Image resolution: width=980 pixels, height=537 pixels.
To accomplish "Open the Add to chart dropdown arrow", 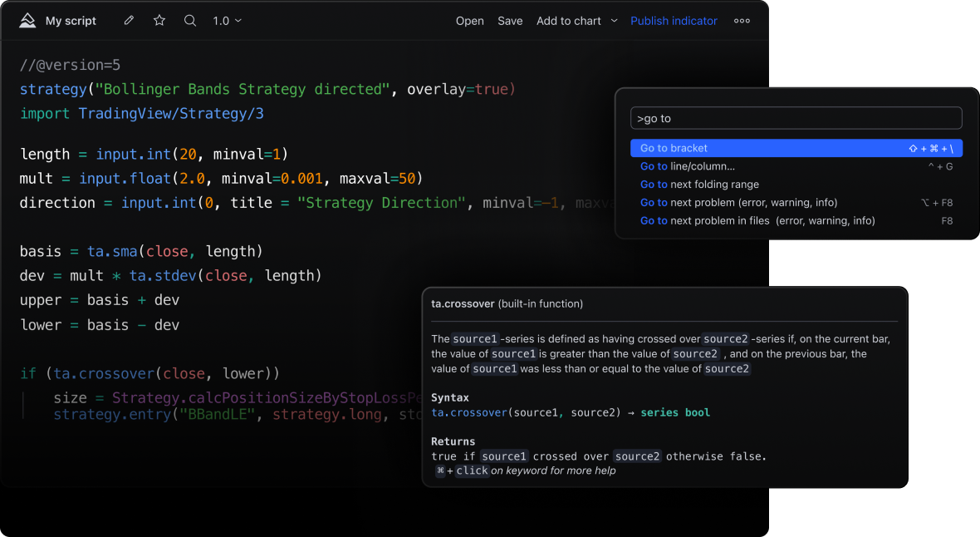I will pos(615,21).
